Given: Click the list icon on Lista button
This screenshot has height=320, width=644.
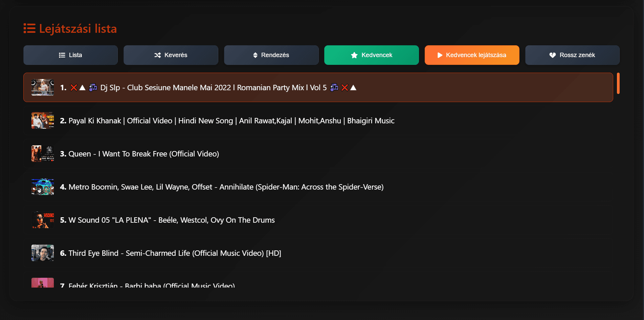Looking at the screenshot, I should tap(62, 55).
